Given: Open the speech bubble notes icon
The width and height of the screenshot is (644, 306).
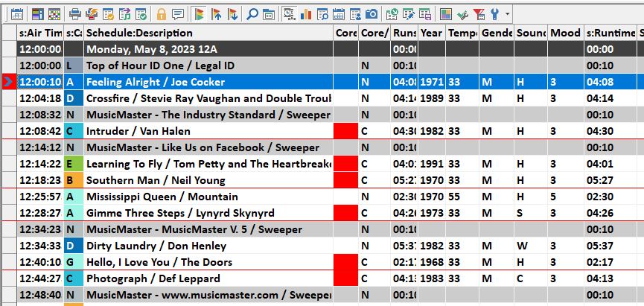Looking at the screenshot, I should pos(177,13).
